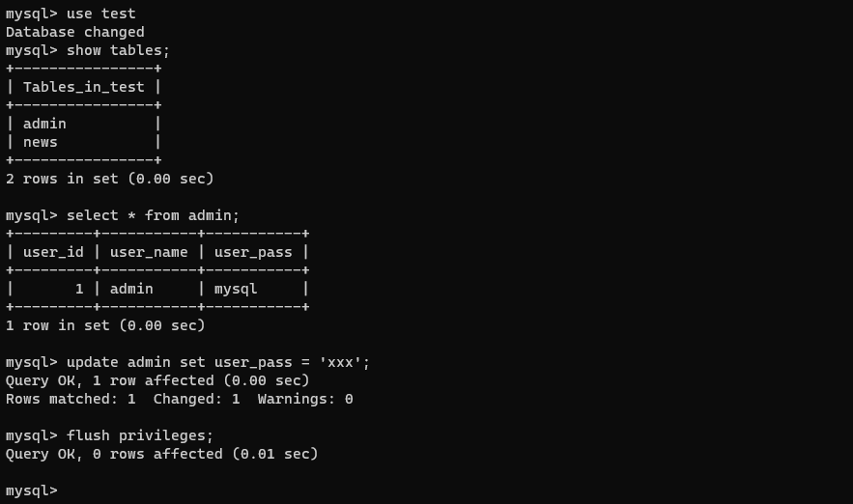Click the user_id column header

53,252
